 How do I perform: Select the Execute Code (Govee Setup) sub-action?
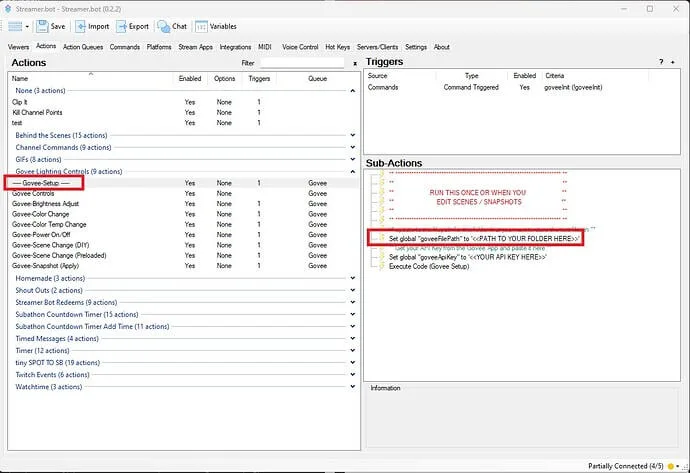coord(429,267)
